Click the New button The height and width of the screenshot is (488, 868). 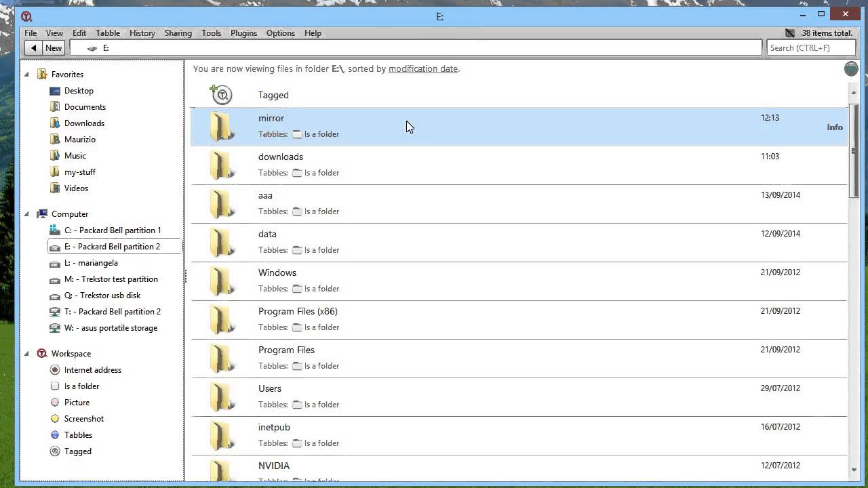54,47
